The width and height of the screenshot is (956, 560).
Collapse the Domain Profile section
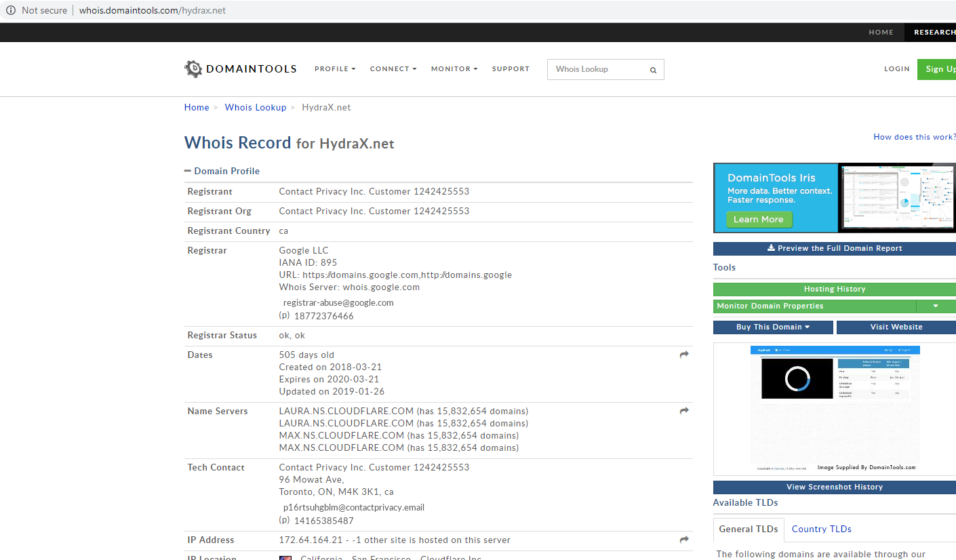coord(188,170)
